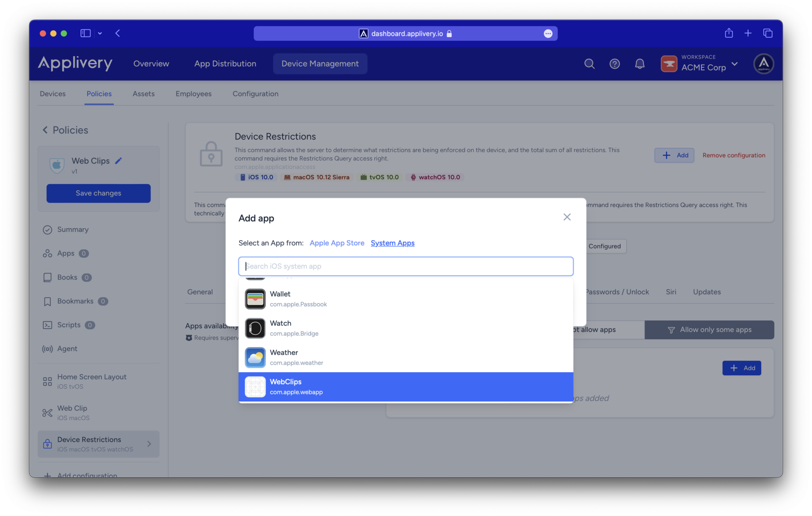
Task: Select the Watch app icon
Action: point(255,328)
